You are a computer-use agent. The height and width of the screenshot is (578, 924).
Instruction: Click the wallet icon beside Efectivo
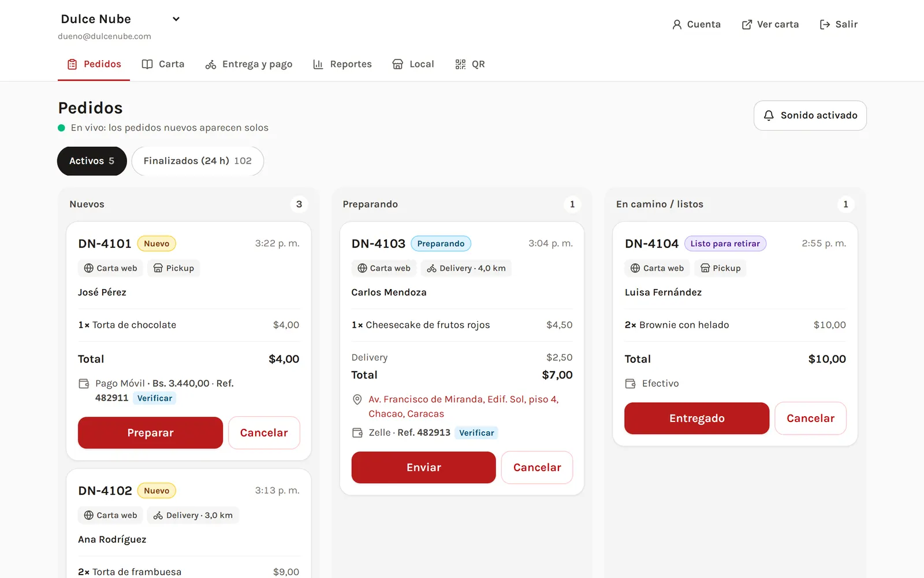point(630,384)
